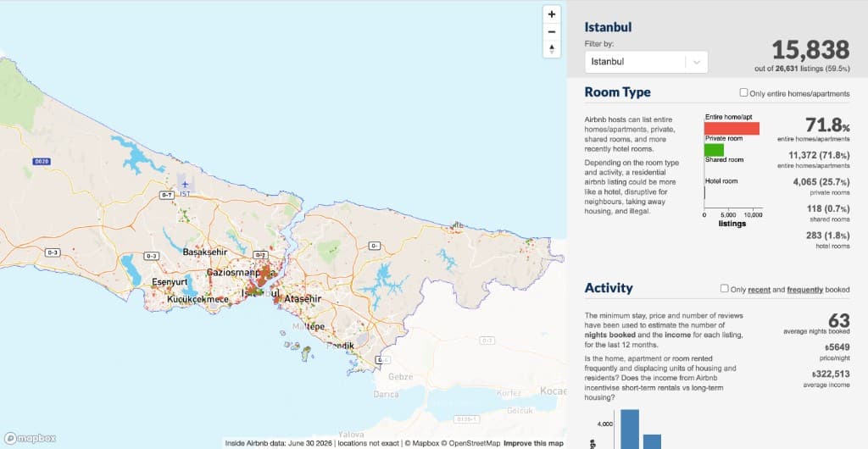Click the 11,372 (71.8%) statistic
Screen dimensions: 868x449
[x=819, y=155]
